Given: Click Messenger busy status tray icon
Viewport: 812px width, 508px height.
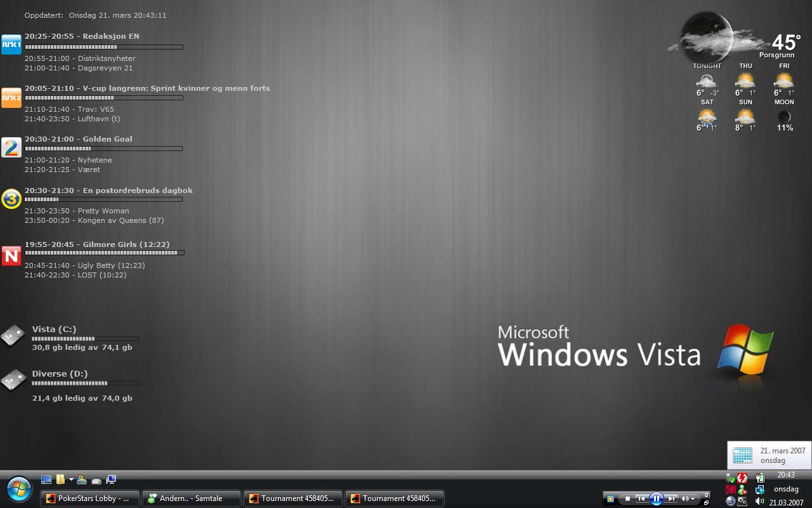Looking at the screenshot, I should click(742, 490).
